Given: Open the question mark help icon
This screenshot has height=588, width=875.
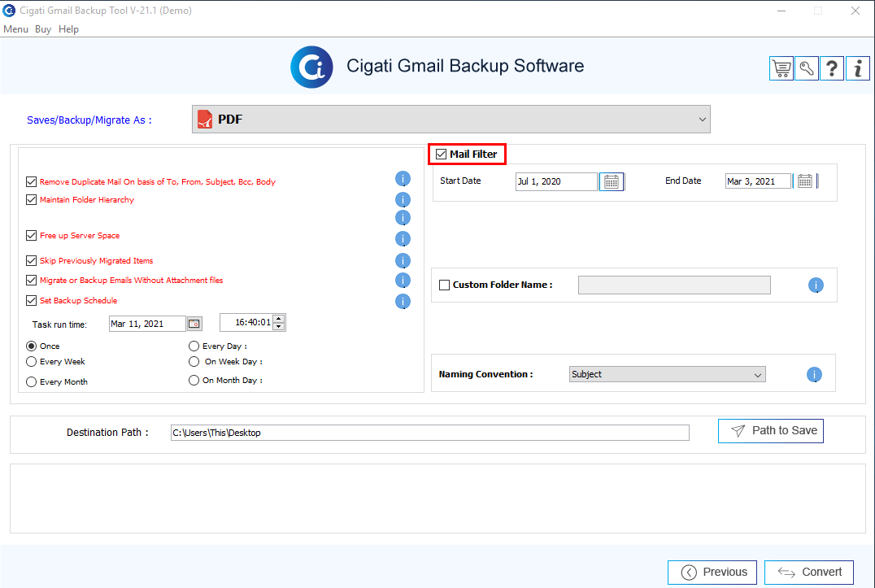Looking at the screenshot, I should click(832, 68).
